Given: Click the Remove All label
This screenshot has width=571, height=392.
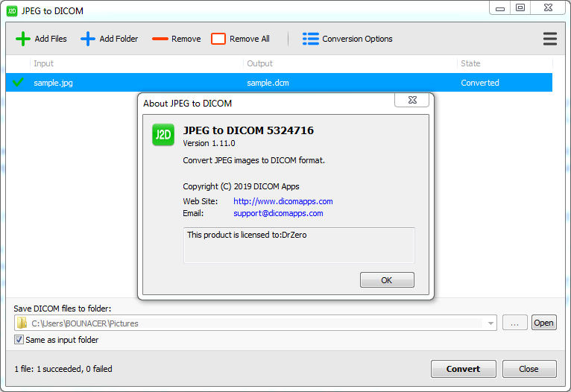Looking at the screenshot, I should pyautogui.click(x=250, y=39).
